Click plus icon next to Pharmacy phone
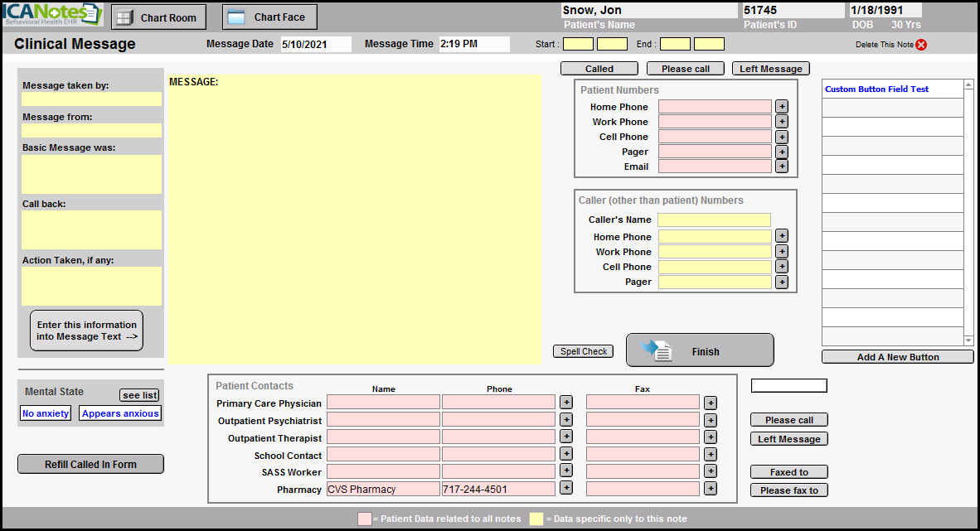980x531 pixels. [565, 489]
